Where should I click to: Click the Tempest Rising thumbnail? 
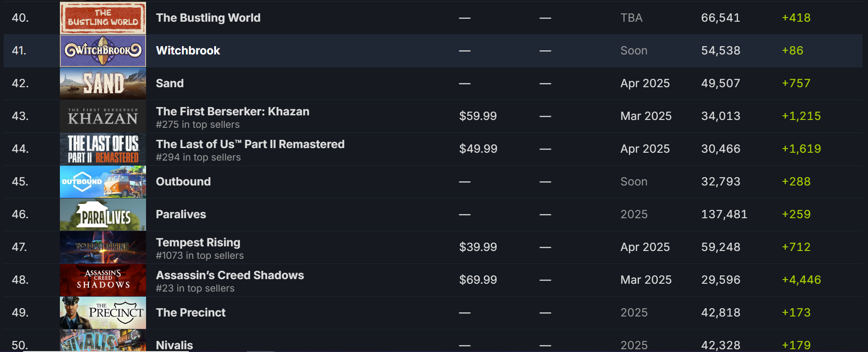[x=103, y=247]
